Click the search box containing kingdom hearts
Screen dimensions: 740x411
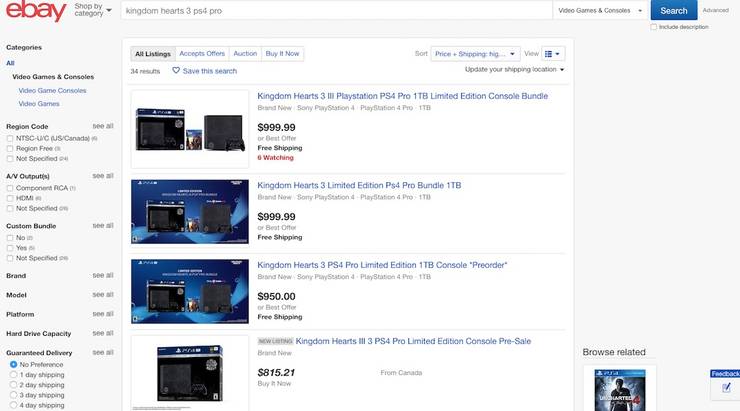pyautogui.click(x=334, y=10)
